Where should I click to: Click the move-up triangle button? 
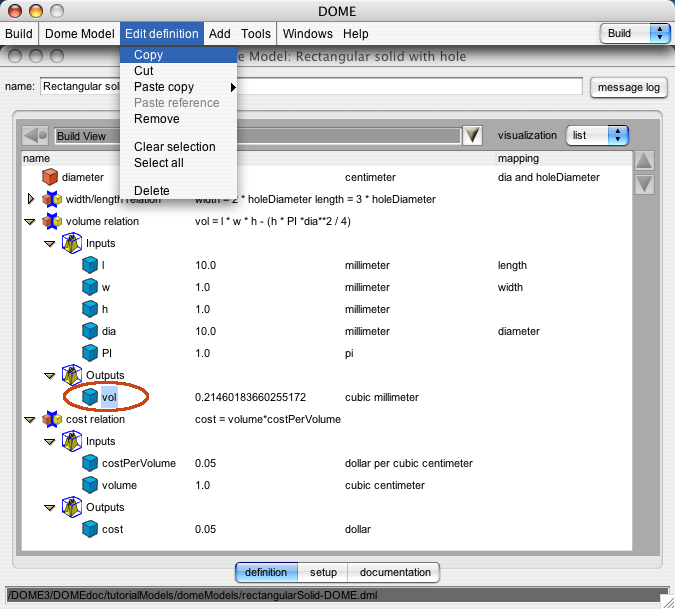[x=644, y=161]
